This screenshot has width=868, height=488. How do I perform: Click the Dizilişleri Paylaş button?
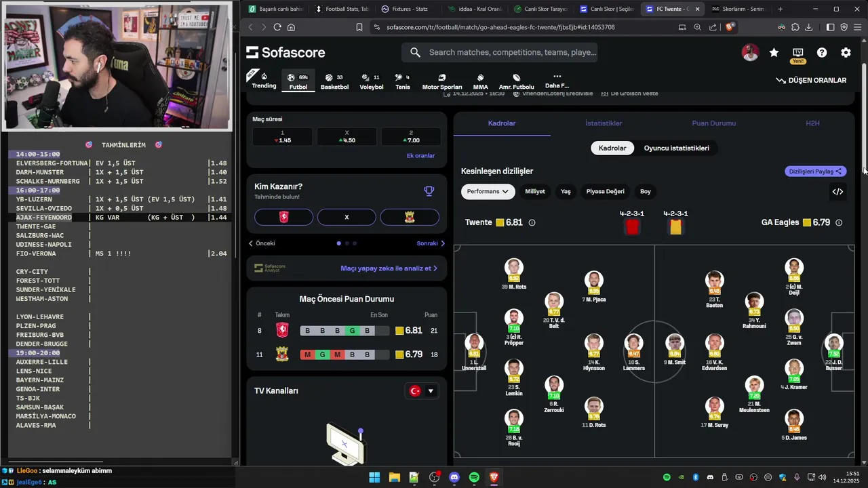click(x=816, y=171)
